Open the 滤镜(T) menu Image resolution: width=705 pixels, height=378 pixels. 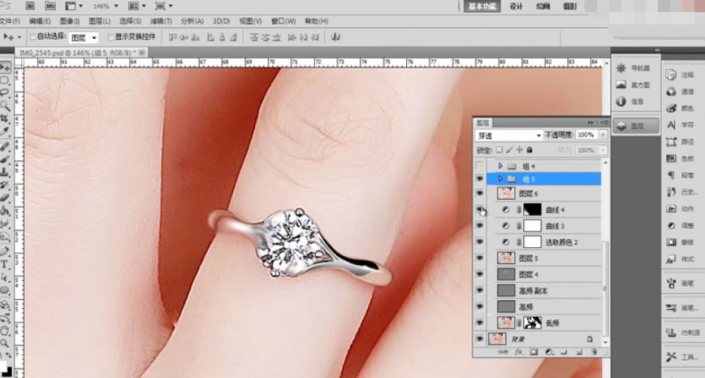pyautogui.click(x=161, y=21)
